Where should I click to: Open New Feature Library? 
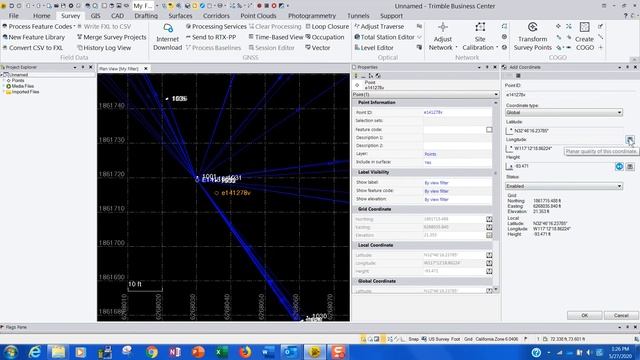point(33,37)
